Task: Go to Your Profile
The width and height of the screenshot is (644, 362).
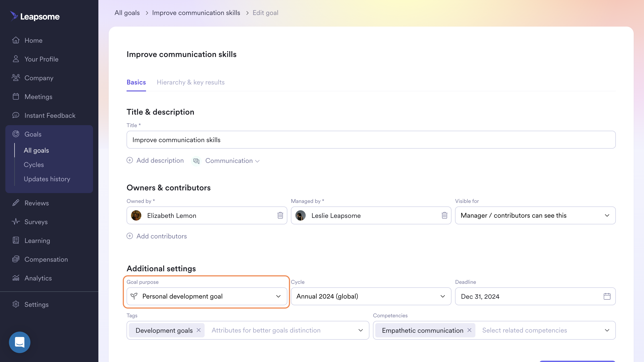Action: pyautogui.click(x=41, y=59)
